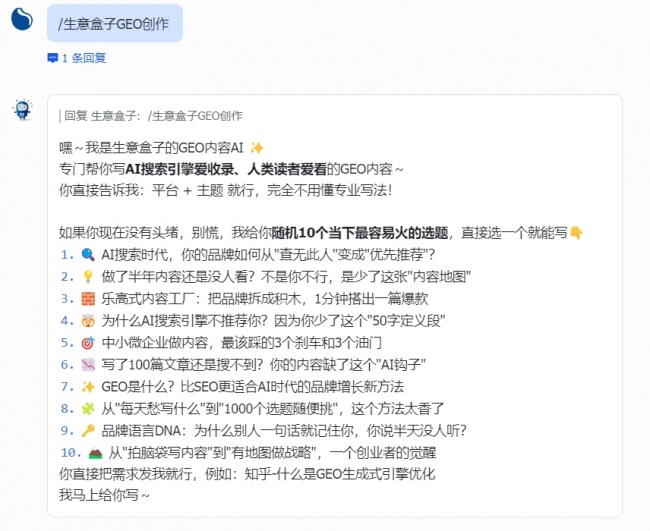Screen dimensions: 650x531
Task: Click the brick emoji on item 3
Action: pos(88,298)
